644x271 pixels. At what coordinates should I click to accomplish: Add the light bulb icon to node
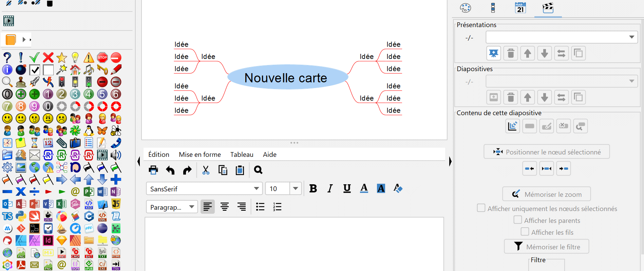pyautogui.click(x=75, y=57)
